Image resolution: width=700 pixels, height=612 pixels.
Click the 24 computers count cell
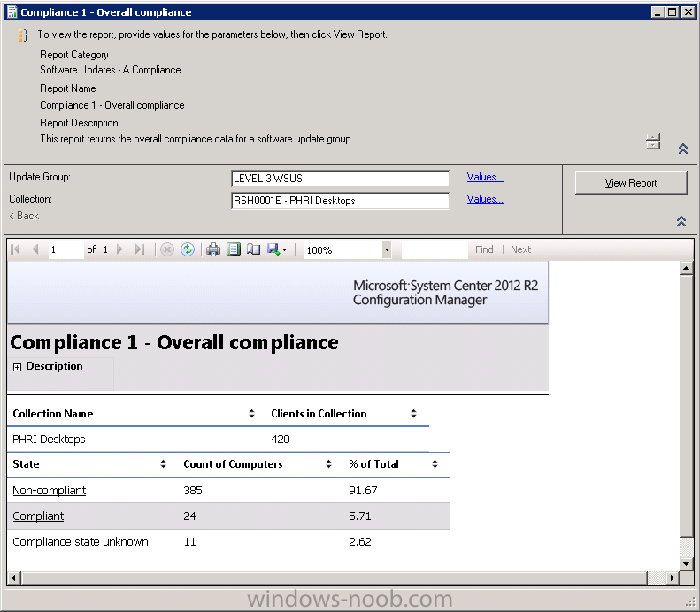click(x=189, y=516)
